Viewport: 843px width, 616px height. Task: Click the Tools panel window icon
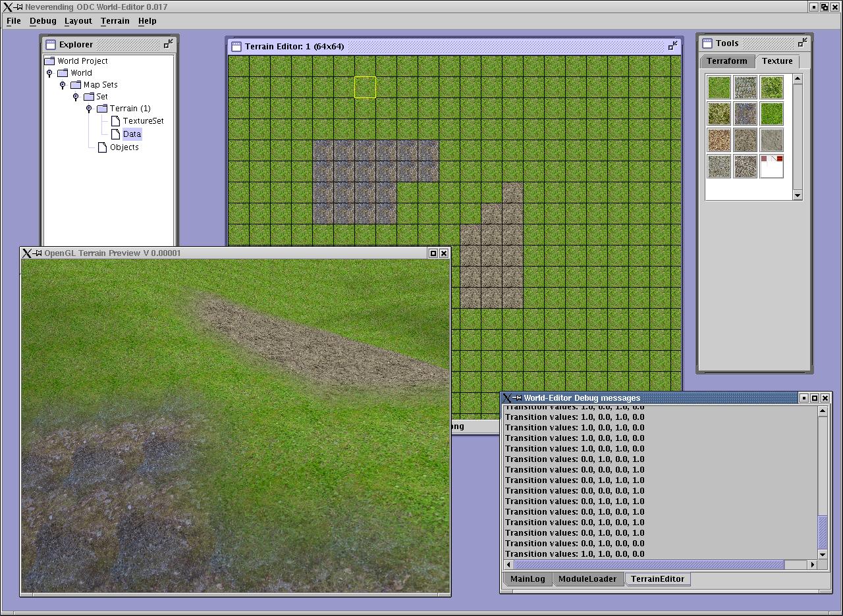coord(707,43)
